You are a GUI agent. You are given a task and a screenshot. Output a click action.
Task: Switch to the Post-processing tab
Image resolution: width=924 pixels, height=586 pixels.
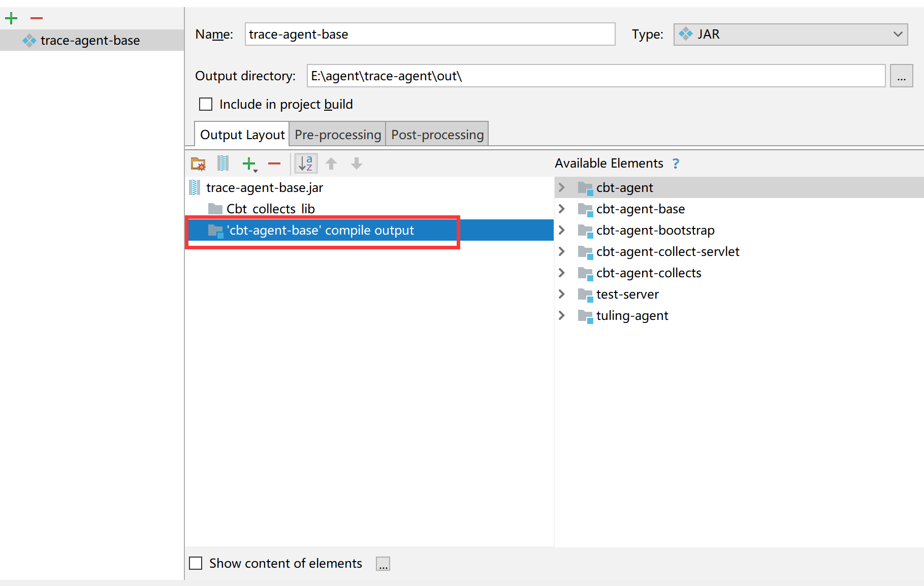click(x=437, y=135)
